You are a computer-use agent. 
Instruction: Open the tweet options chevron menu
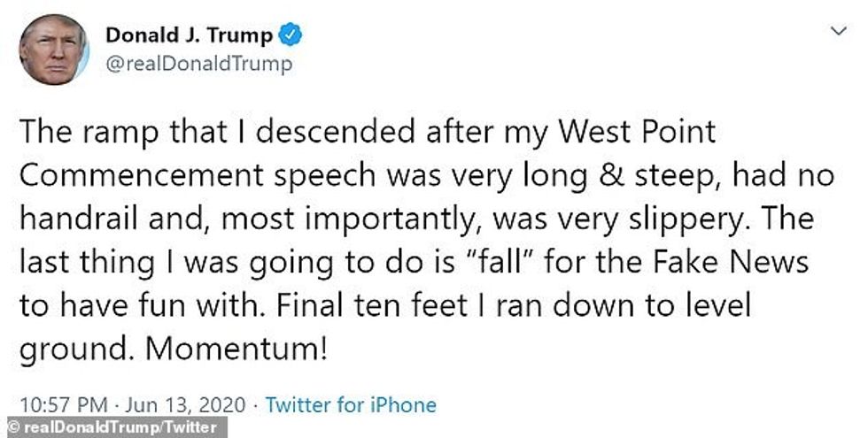(x=838, y=32)
